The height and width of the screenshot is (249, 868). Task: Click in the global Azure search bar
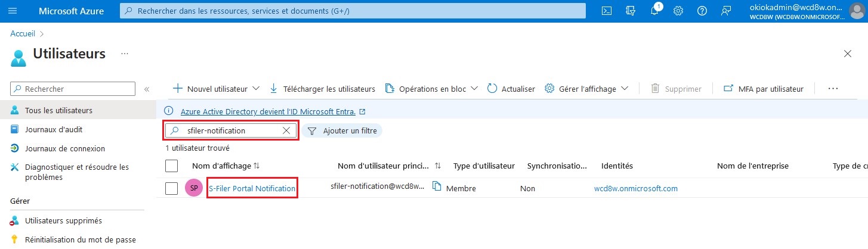[353, 11]
